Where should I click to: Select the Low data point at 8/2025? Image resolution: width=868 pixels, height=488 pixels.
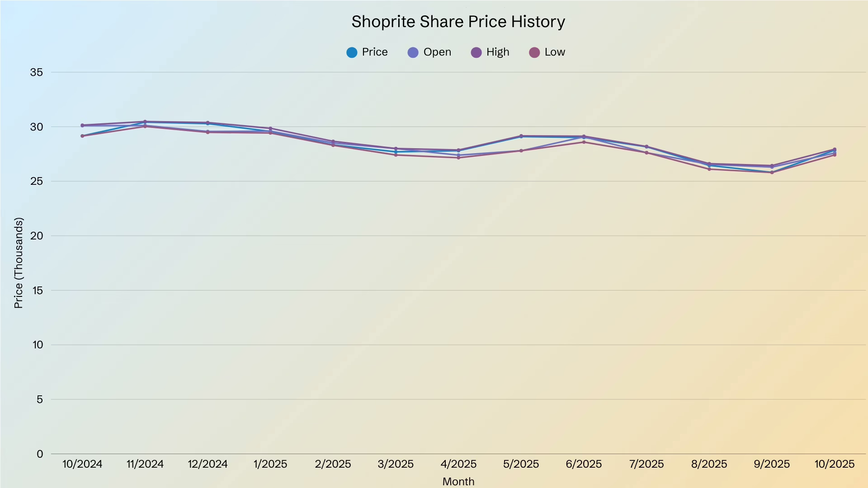709,169
